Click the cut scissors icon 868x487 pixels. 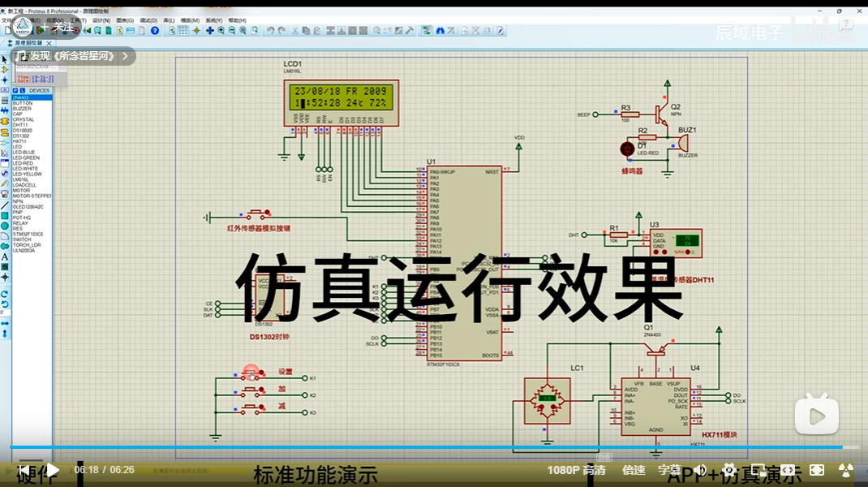pos(294,31)
